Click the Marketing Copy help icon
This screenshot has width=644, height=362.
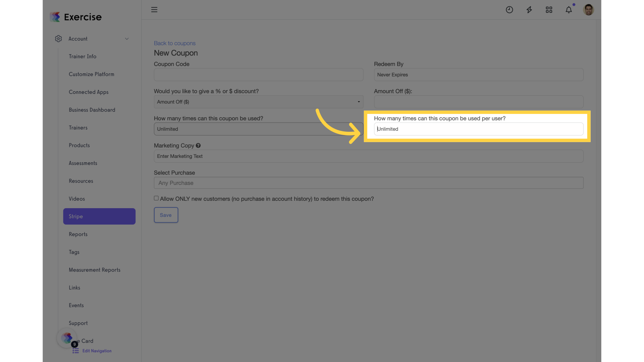[198, 145]
